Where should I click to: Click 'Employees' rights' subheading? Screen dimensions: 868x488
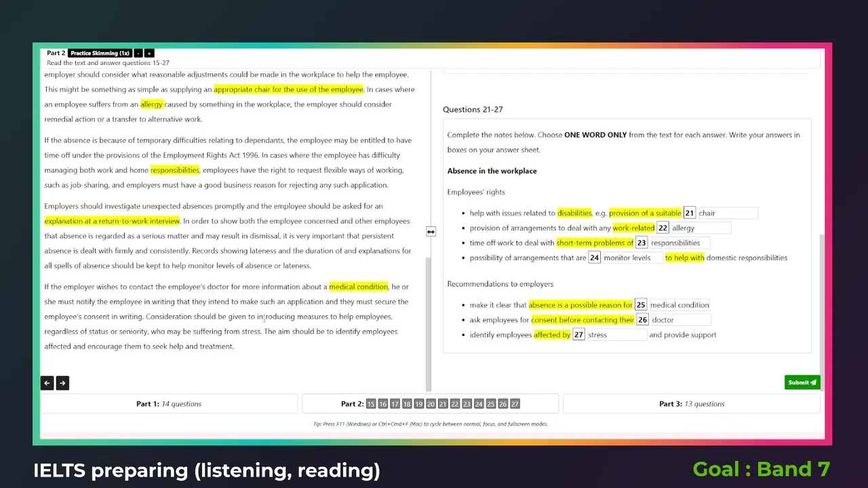click(476, 192)
